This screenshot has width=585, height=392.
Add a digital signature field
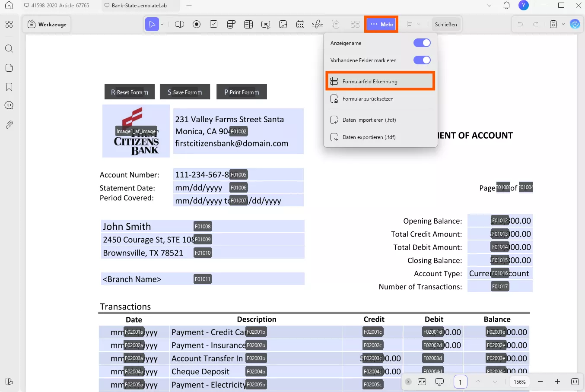point(318,24)
